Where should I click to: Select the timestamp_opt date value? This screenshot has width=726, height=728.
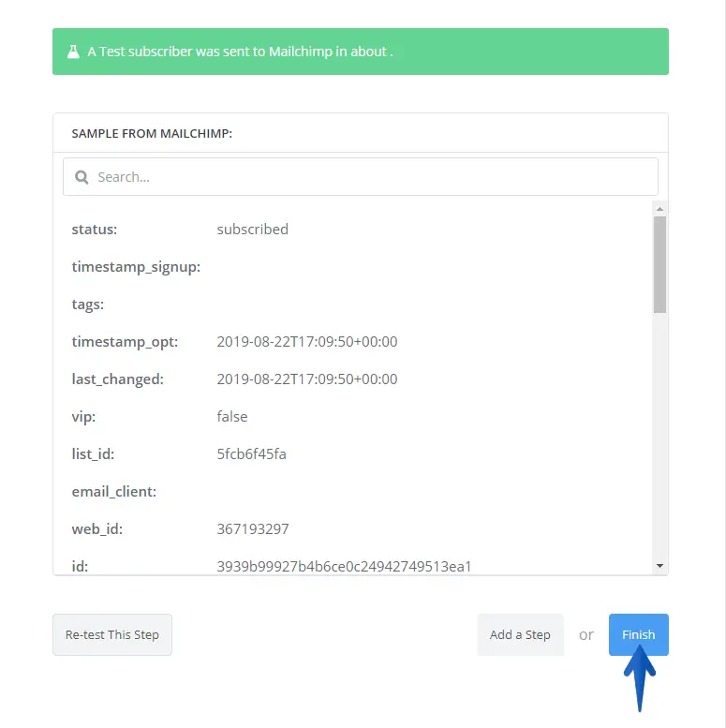click(x=307, y=341)
